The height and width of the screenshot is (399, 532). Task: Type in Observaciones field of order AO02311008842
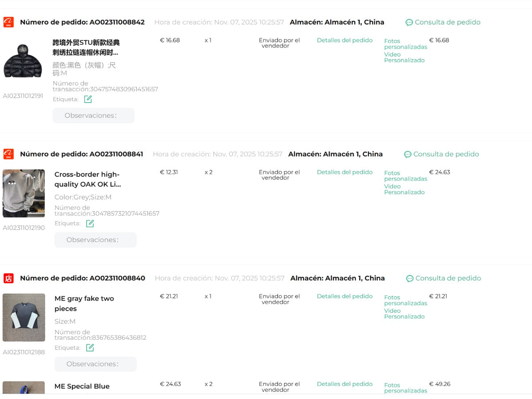pyautogui.click(x=94, y=116)
